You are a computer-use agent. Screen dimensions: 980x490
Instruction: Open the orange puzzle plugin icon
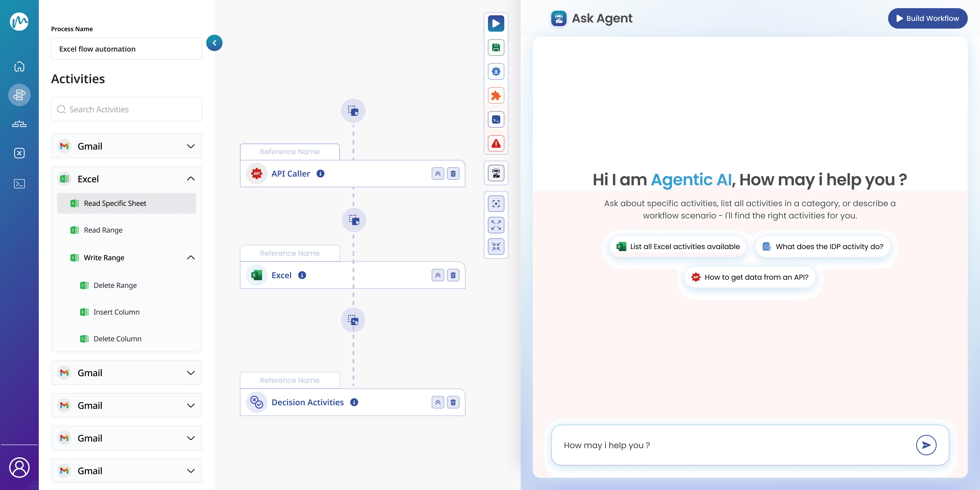pos(496,95)
